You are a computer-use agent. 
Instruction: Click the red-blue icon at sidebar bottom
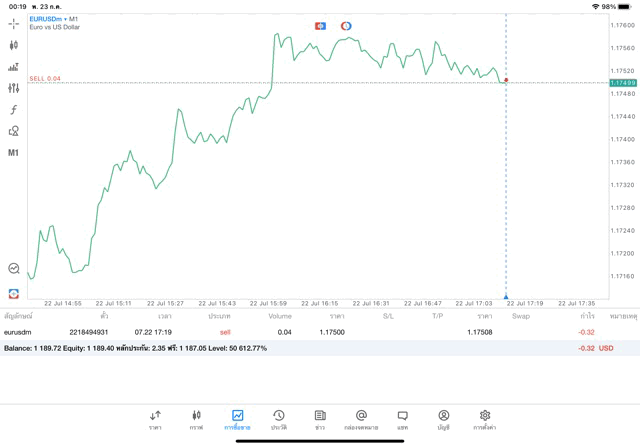[x=13, y=294]
